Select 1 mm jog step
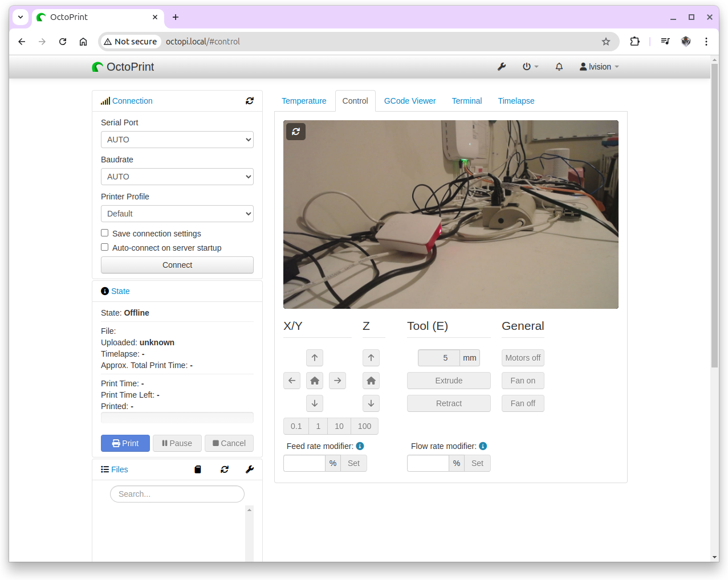 tap(318, 426)
